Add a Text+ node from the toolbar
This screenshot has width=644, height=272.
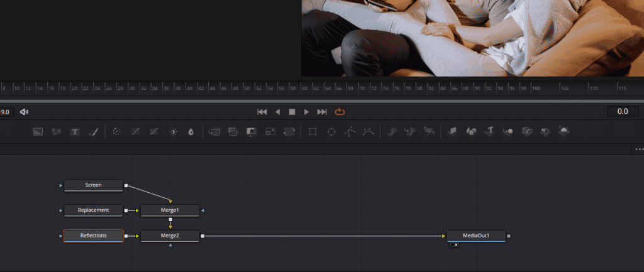coord(75,132)
